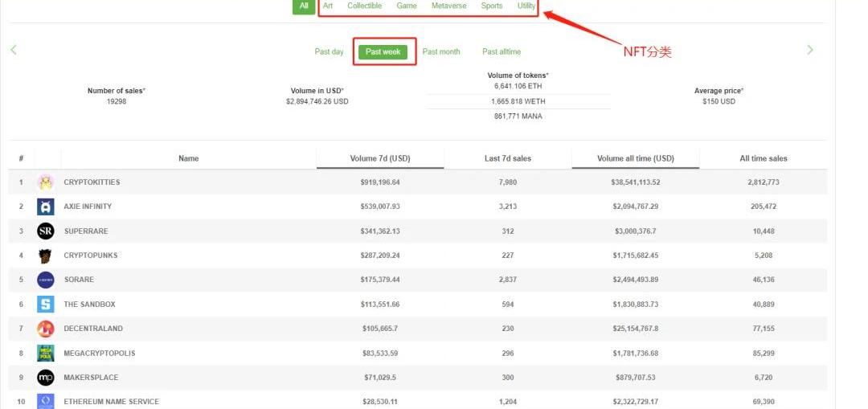
Task: Click the Sorare round logo icon
Action: click(x=45, y=280)
